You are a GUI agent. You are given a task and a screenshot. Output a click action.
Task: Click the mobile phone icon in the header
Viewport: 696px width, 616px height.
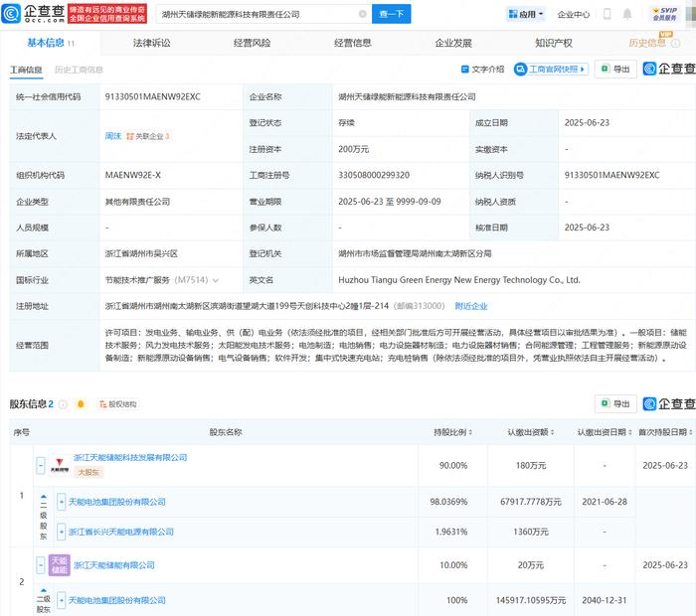[608, 14]
